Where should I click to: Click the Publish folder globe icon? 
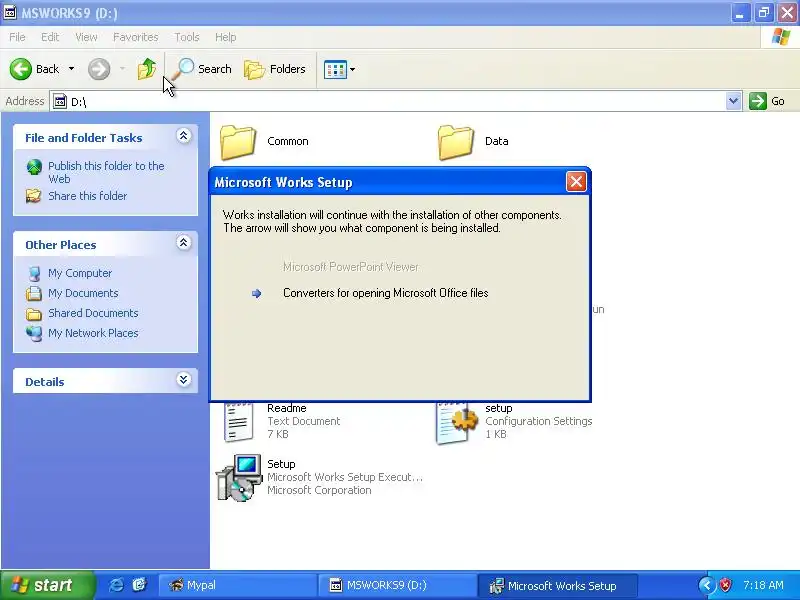(34, 167)
